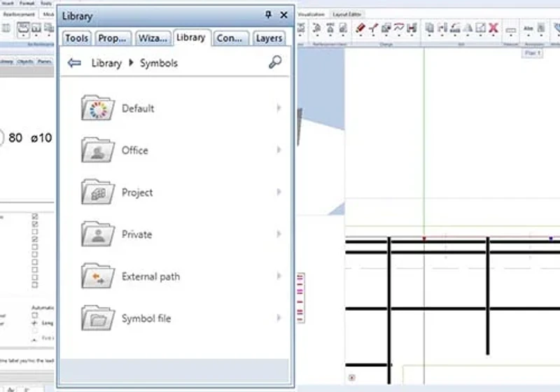
Task: Select the rectangle measure tool icon
Action: pos(511,30)
